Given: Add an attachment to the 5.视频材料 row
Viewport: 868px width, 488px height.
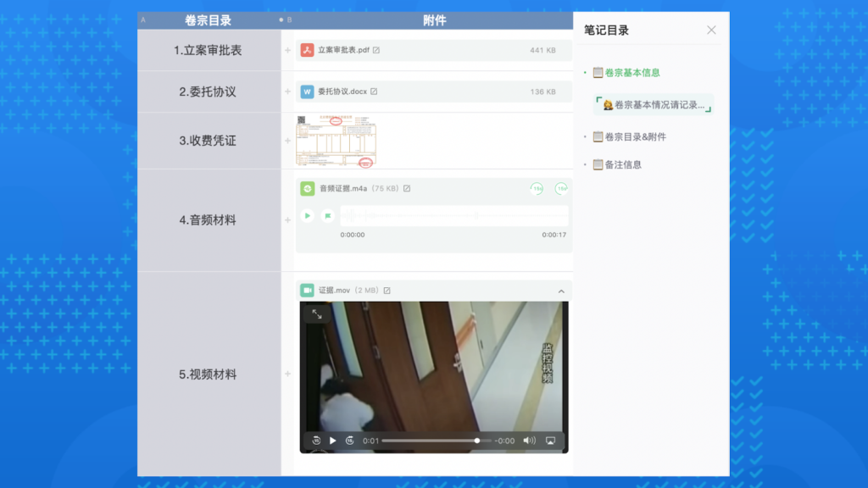Looking at the screenshot, I should coord(288,374).
